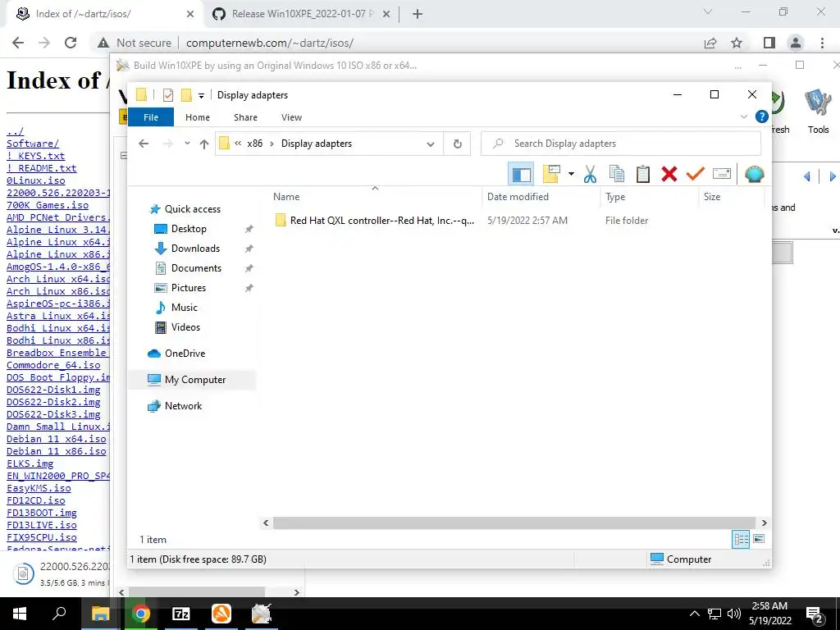Select Network in the navigation pane
840x630 pixels.
click(x=183, y=406)
